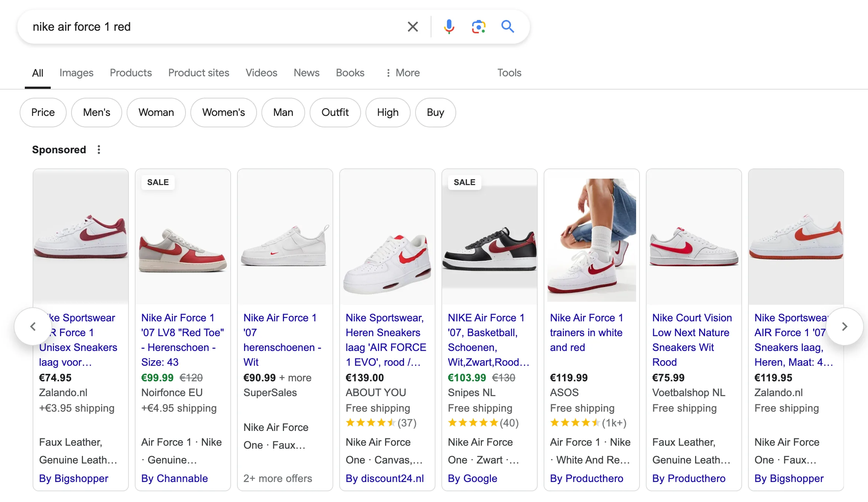Screen dimensions: 868x502
Task: Open the Red Toe sneaker product image
Action: click(x=183, y=237)
